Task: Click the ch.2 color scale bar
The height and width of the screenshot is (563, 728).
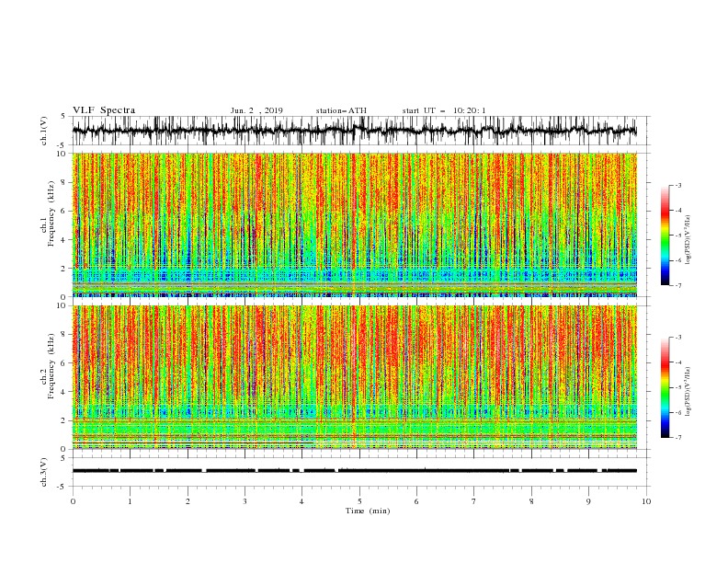Action: tap(665, 387)
